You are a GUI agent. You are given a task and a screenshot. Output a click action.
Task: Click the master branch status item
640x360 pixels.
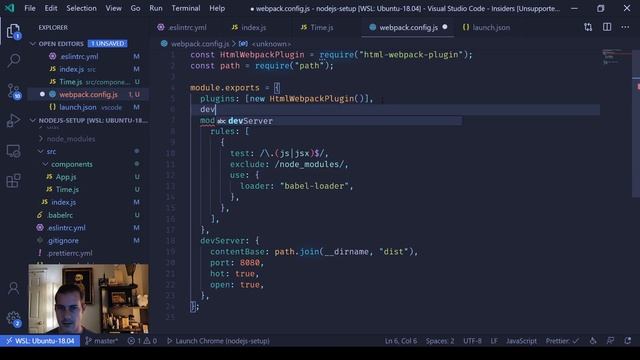(x=102, y=341)
